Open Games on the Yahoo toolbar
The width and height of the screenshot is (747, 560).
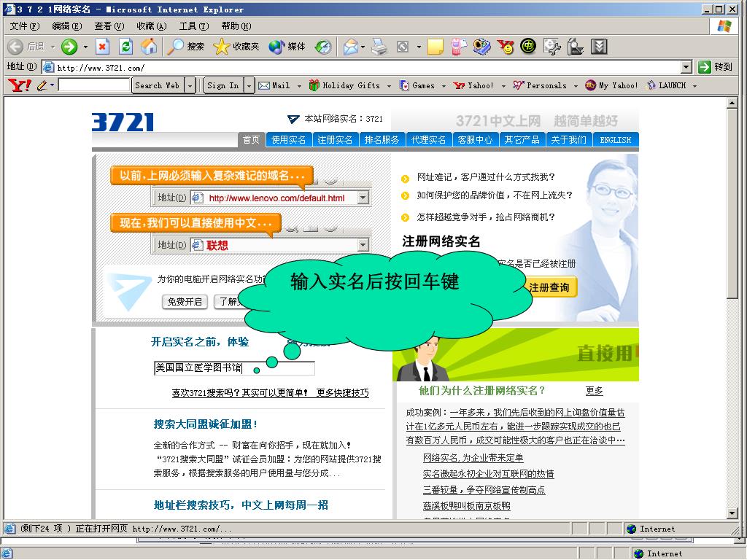417,86
